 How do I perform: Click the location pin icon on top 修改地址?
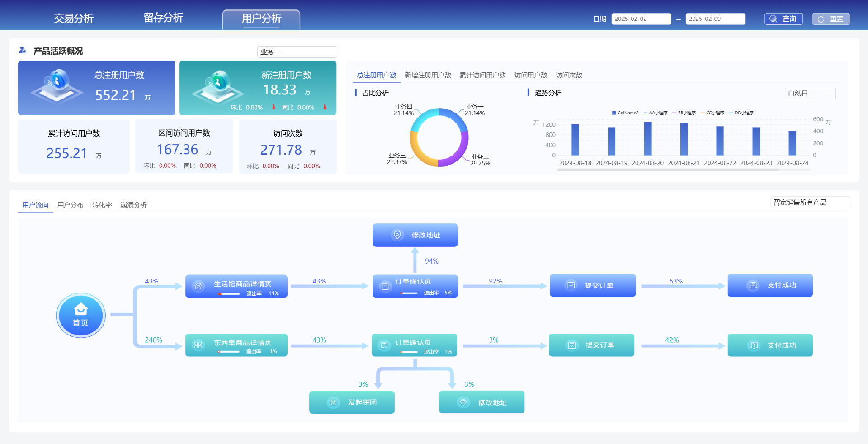pos(397,235)
